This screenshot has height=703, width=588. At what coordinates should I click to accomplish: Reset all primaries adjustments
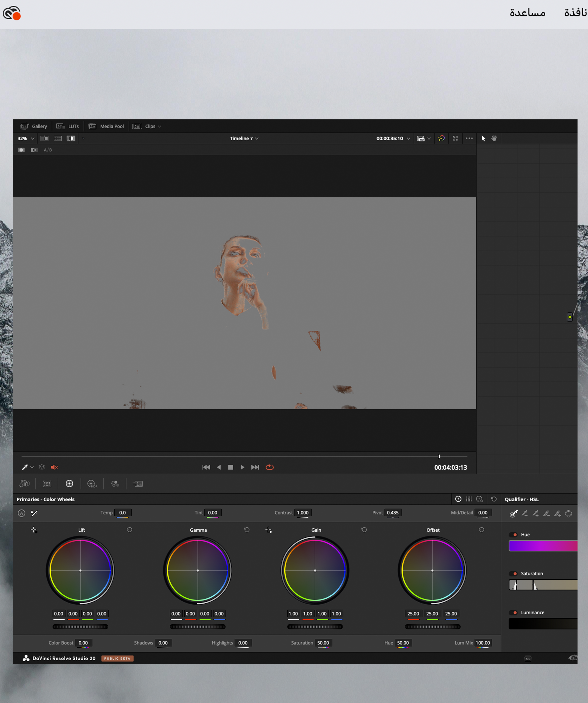[494, 499]
